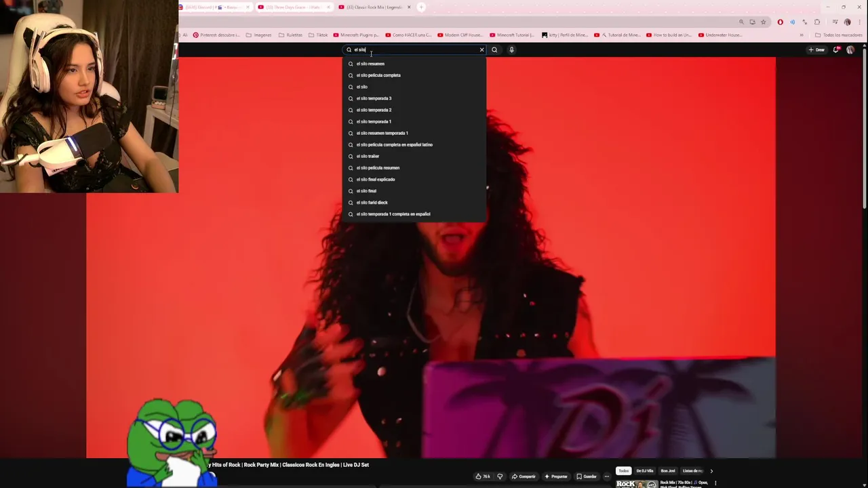Image resolution: width=868 pixels, height=488 pixels.
Task: Select the Bon Jovi filter chip
Action: 668,470
